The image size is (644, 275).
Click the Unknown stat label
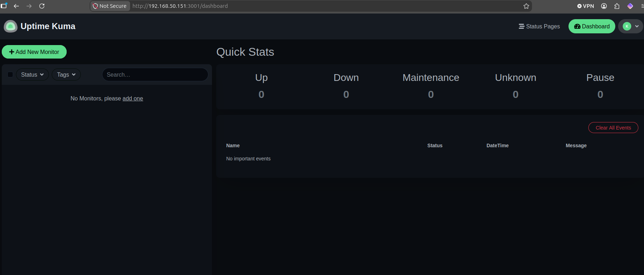pyautogui.click(x=516, y=77)
